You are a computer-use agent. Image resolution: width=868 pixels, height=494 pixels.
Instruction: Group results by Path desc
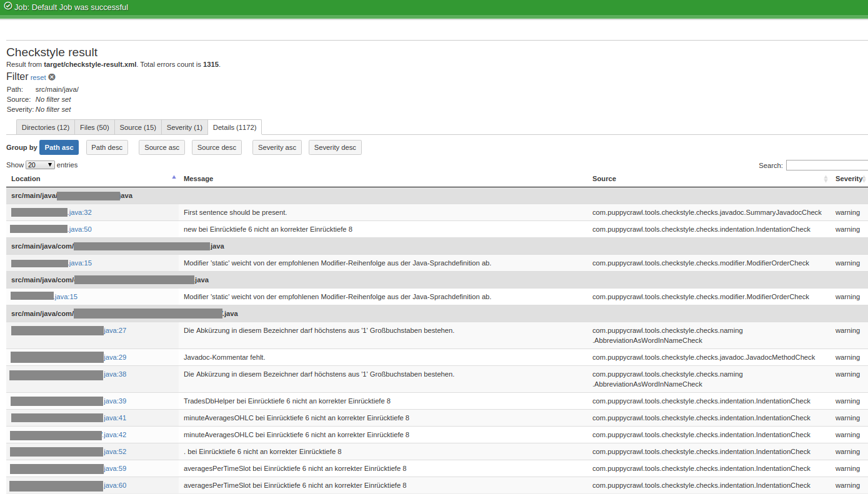(x=107, y=148)
